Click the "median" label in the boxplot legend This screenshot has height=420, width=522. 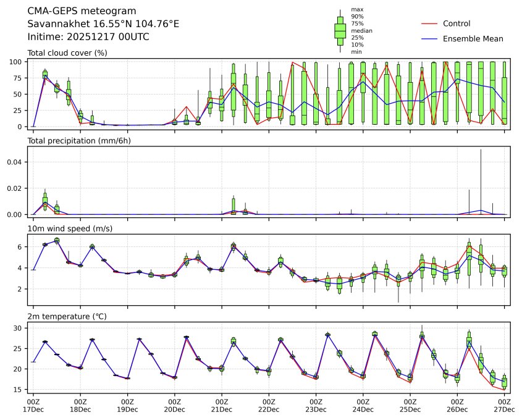(x=361, y=30)
